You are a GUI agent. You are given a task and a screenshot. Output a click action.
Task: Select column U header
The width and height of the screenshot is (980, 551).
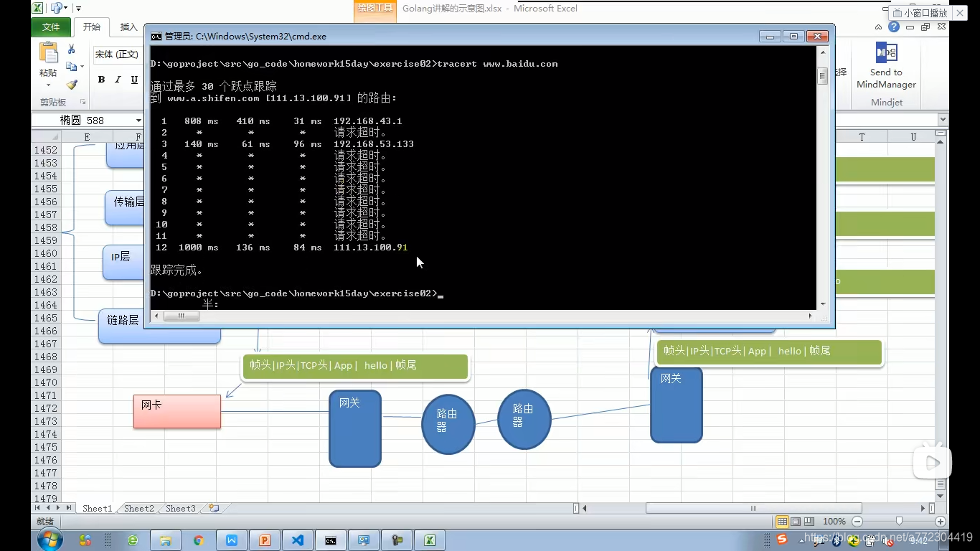[913, 137]
